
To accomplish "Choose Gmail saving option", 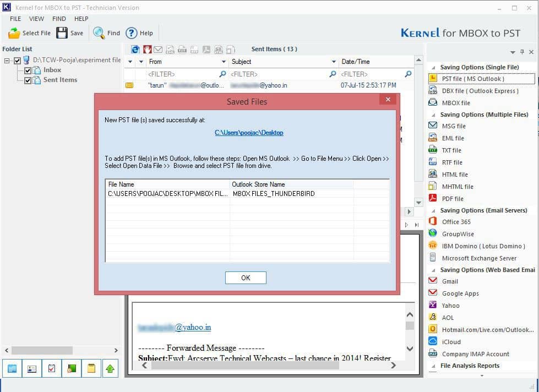I will click(450, 281).
